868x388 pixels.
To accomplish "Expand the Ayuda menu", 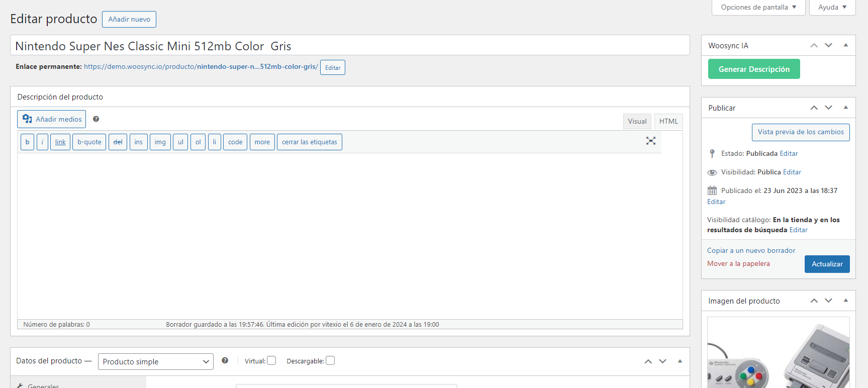I will (832, 8).
